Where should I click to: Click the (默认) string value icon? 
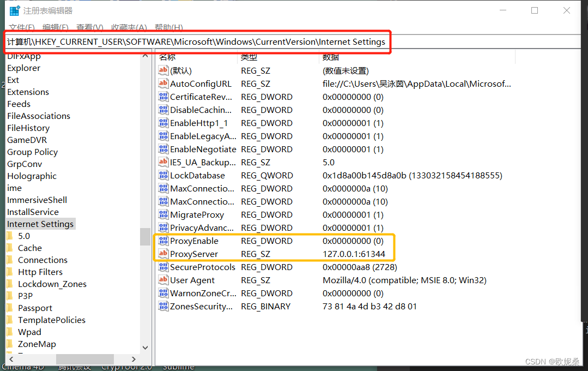163,70
